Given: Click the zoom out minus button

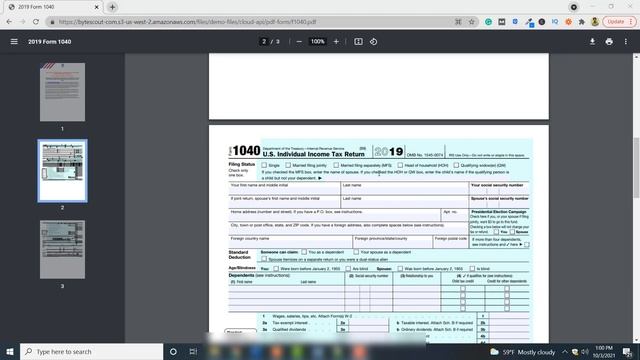Looking at the screenshot, I should [299, 42].
